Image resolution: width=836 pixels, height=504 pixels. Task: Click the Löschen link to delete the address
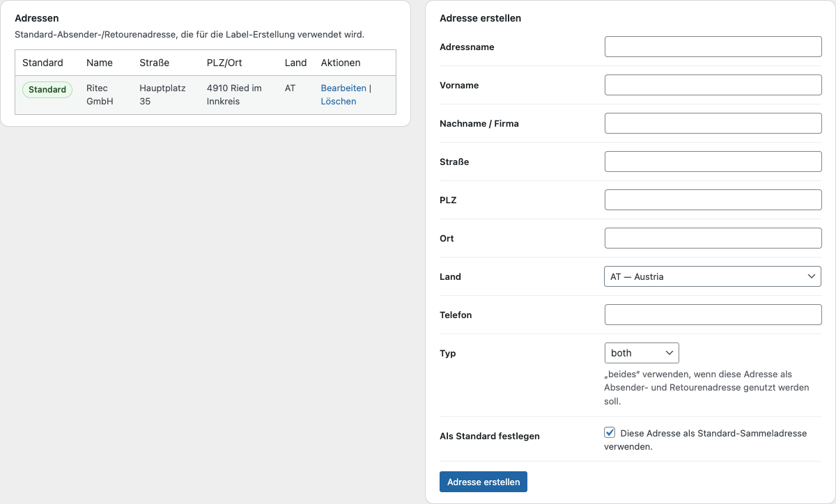point(339,101)
